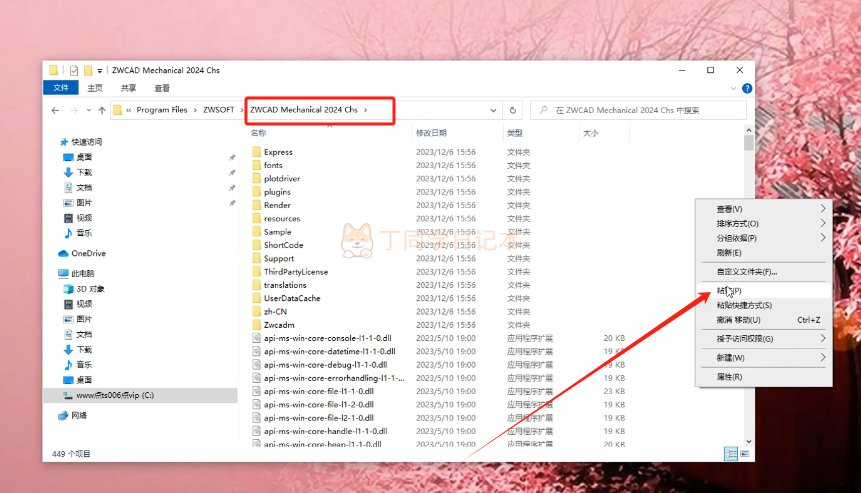Expand 查看(V) submenu in context menu
This screenshot has width=861, height=493.
[x=764, y=209]
